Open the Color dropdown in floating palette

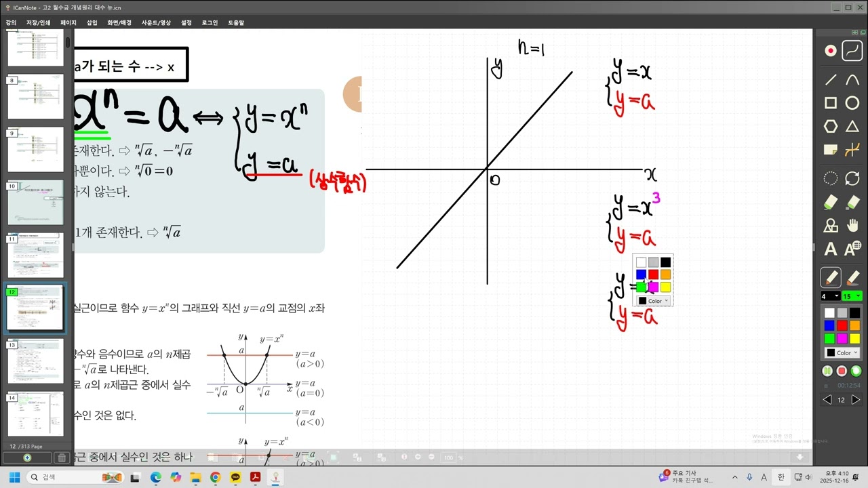pos(653,301)
